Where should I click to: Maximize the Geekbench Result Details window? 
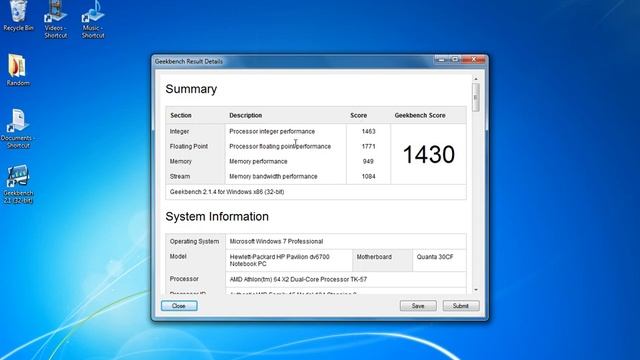point(455,60)
